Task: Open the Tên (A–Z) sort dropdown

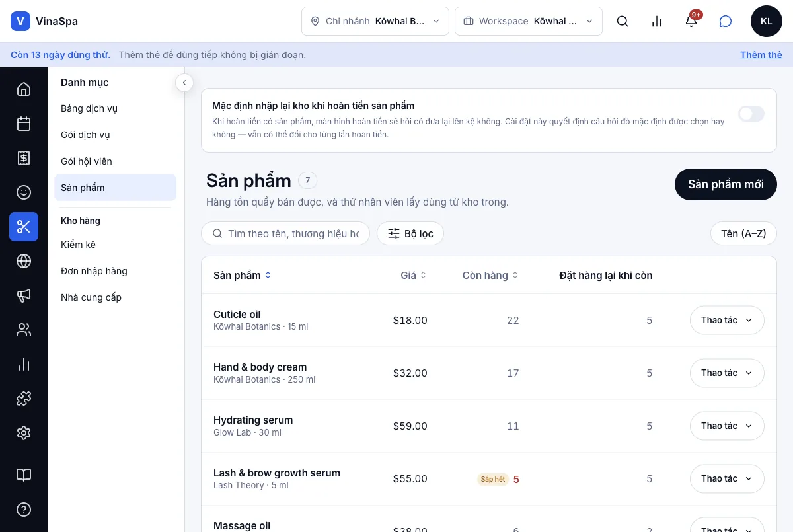Action: coord(743,233)
